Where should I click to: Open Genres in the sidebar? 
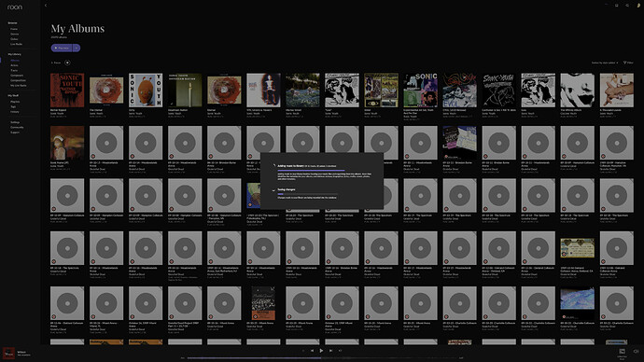(14, 35)
